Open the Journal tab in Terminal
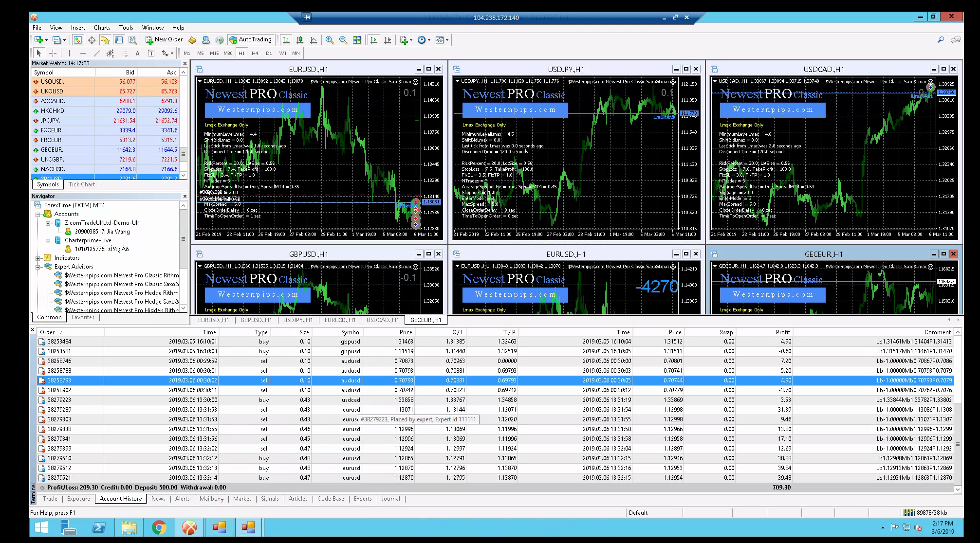980x543 pixels. (x=390, y=499)
